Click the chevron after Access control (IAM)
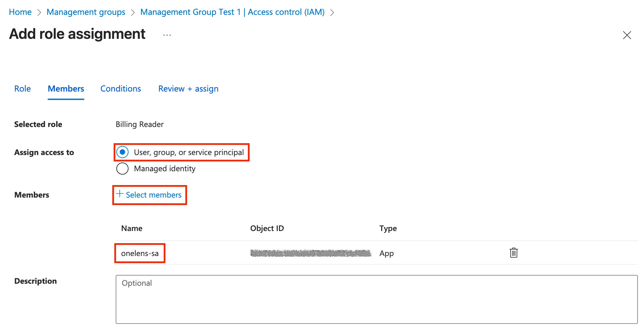The width and height of the screenshot is (644, 331). click(332, 12)
